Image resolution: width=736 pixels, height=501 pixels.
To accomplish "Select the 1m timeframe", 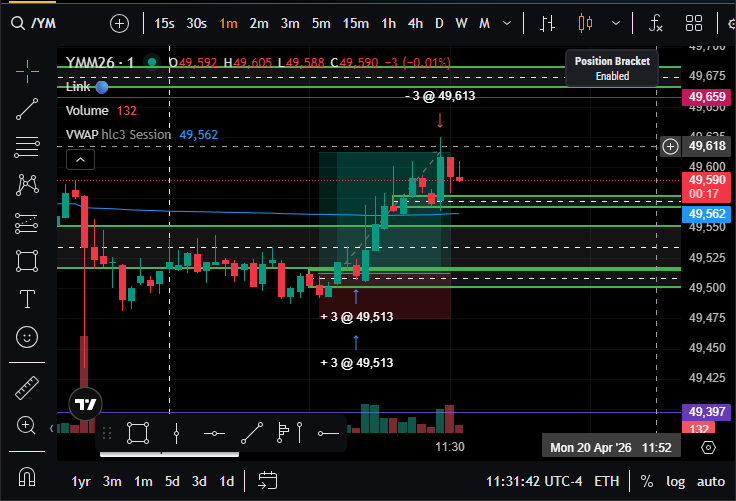I will tap(228, 23).
